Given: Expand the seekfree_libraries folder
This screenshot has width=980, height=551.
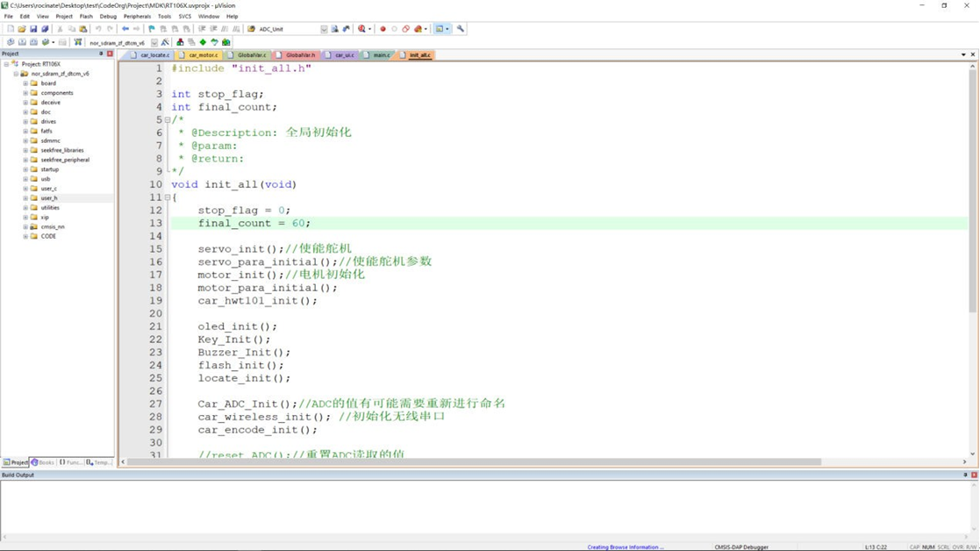Looking at the screenshot, I should pyautogui.click(x=25, y=151).
